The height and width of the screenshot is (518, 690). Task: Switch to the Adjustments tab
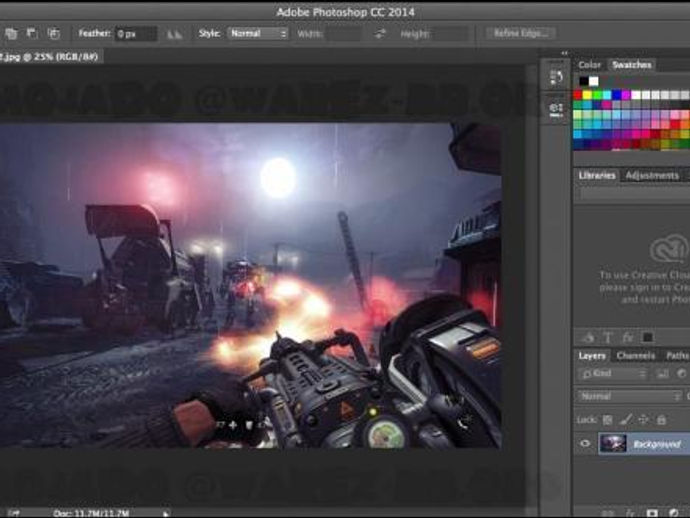(652, 176)
